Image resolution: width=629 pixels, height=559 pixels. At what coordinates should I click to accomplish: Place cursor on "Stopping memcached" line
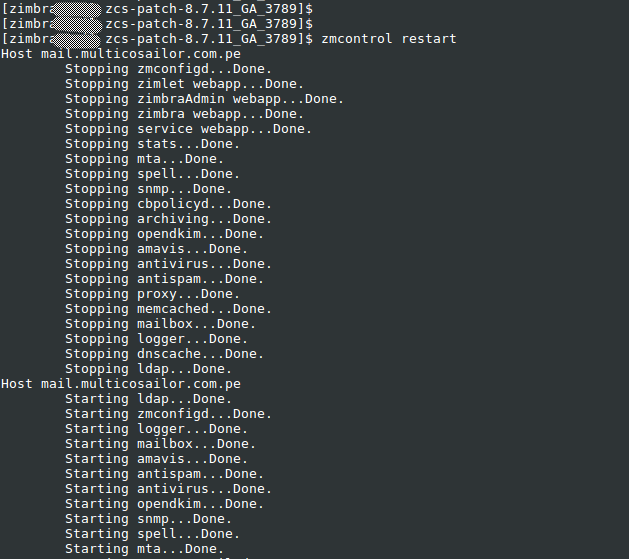pyautogui.click(x=168, y=309)
